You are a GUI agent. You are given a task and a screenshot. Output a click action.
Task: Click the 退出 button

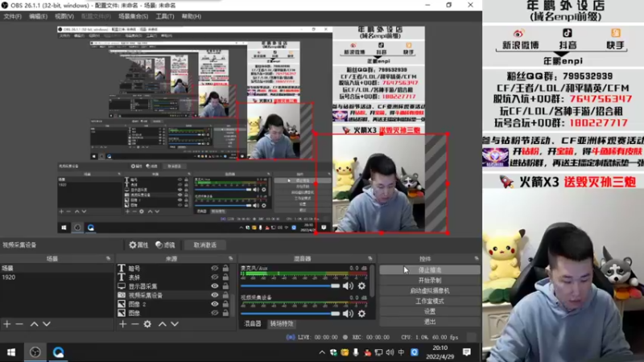click(430, 322)
